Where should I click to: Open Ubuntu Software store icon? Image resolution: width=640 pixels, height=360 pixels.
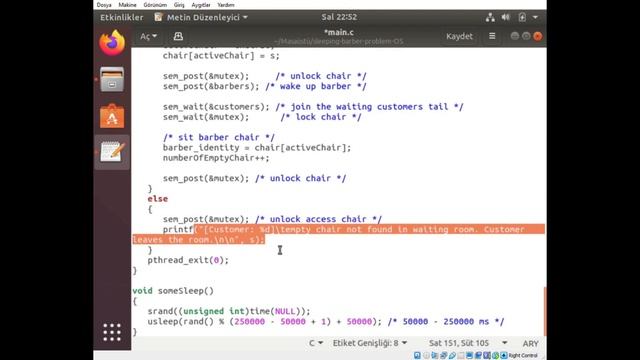(112, 116)
